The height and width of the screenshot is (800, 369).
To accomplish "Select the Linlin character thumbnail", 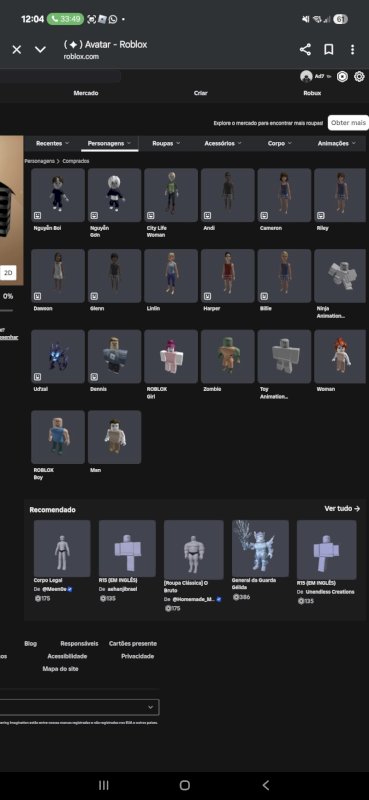I will coord(171,276).
